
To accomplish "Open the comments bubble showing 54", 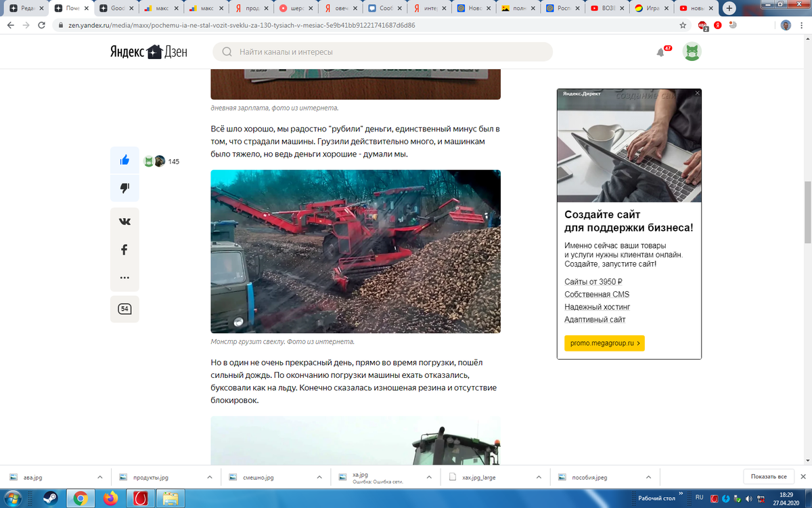I will pos(125,309).
